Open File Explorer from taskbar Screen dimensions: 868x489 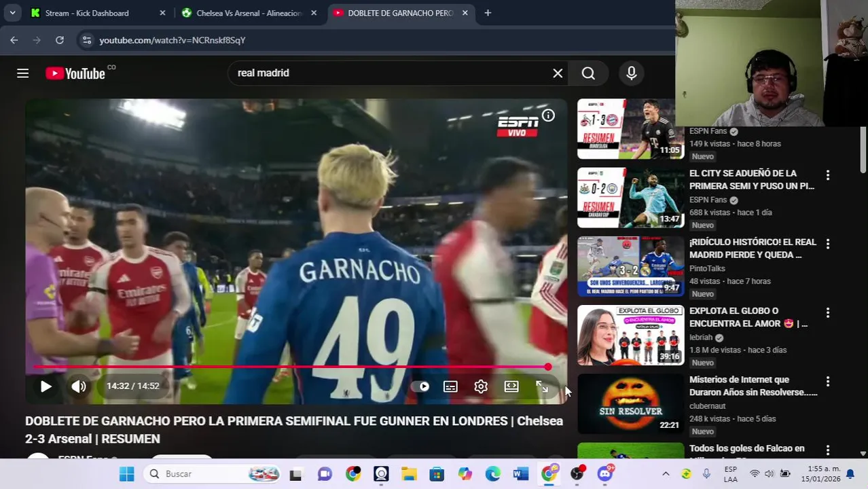[x=409, y=474]
